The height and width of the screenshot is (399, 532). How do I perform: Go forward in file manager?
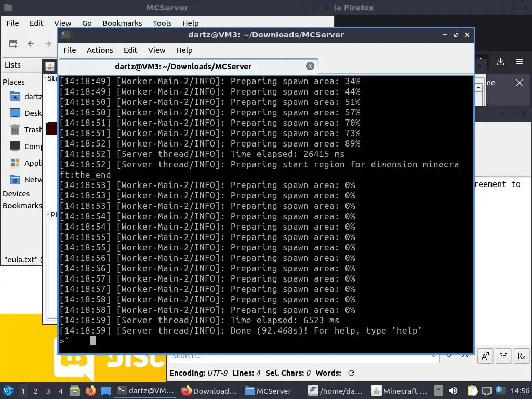coord(48,44)
